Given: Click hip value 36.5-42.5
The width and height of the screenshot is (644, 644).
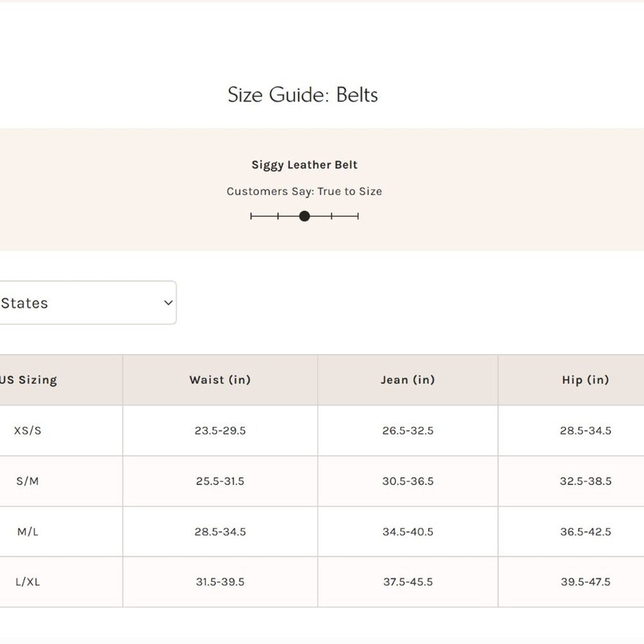Looking at the screenshot, I should point(585,532).
